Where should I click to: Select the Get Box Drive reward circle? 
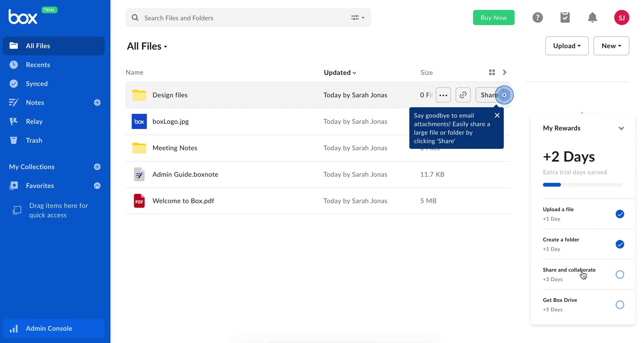click(x=620, y=305)
